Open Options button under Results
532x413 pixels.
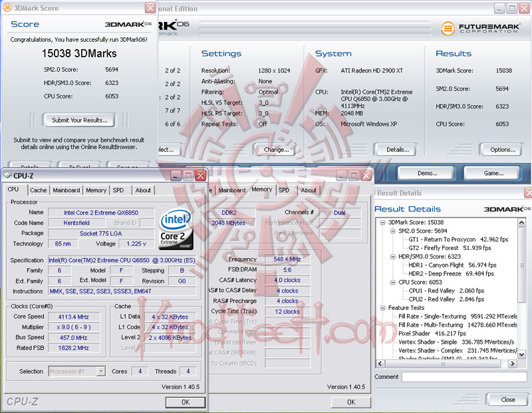tap(501, 150)
